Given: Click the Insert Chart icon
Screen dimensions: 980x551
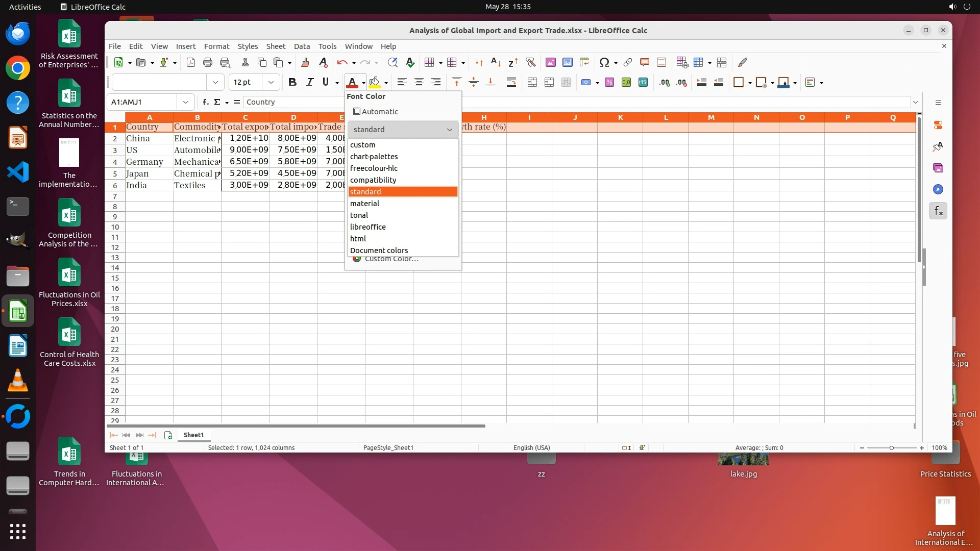Looking at the screenshot, I should pos(567,62).
